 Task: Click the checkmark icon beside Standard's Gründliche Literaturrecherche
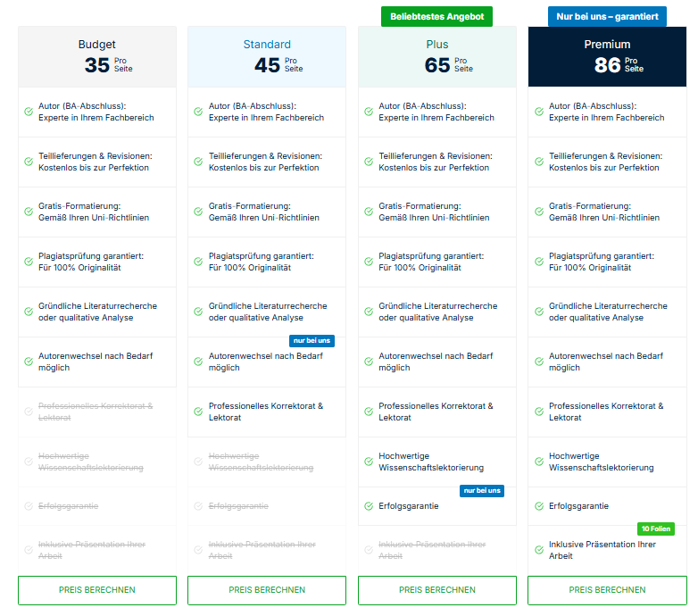point(198,312)
